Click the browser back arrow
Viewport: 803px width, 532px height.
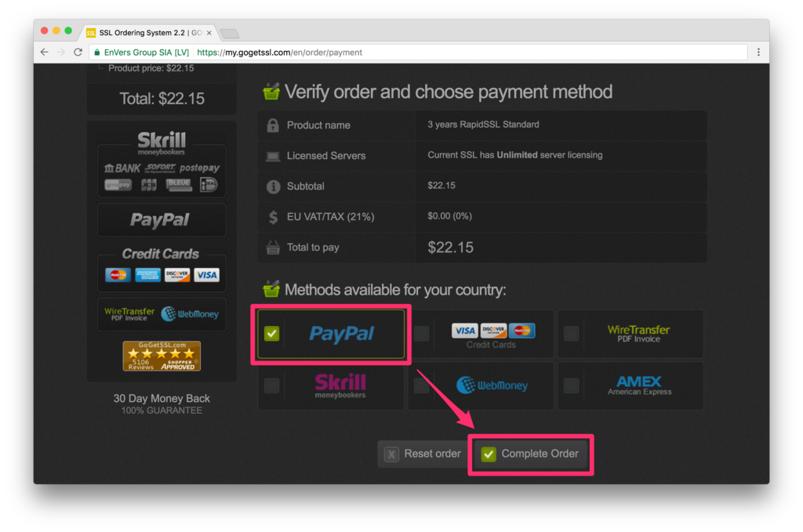pos(45,52)
